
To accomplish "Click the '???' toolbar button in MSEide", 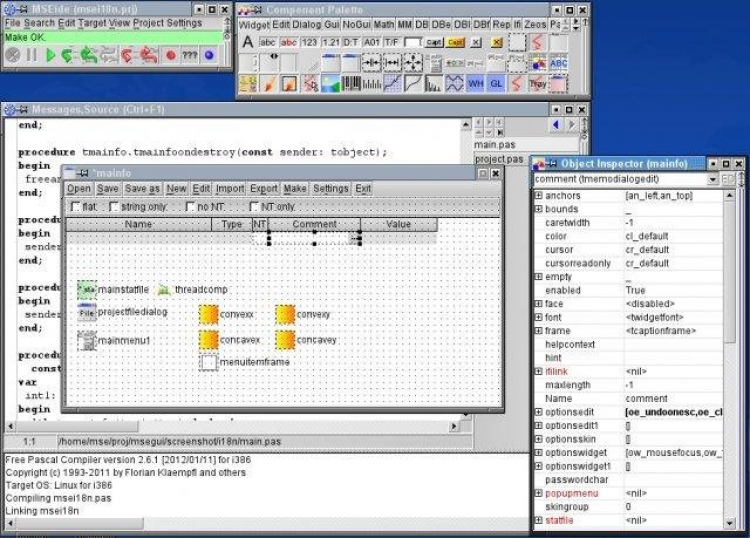I will click(190, 55).
